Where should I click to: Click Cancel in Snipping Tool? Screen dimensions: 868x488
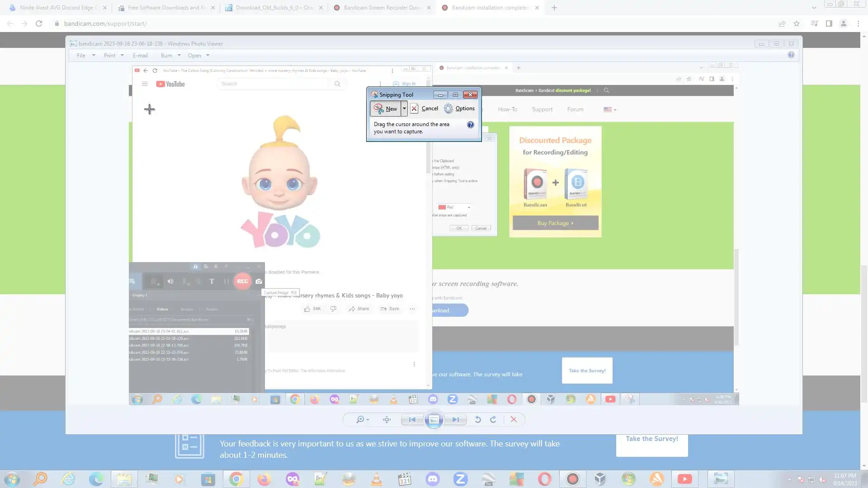pyautogui.click(x=424, y=108)
